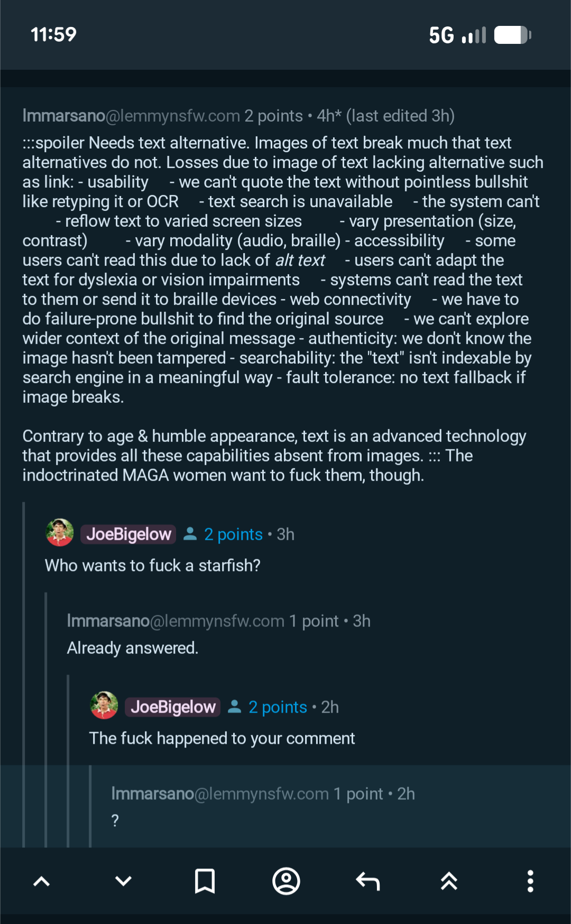The height and width of the screenshot is (924, 571).
Task: Tap person icon beside second JoeBigelow name
Action: click(x=235, y=707)
